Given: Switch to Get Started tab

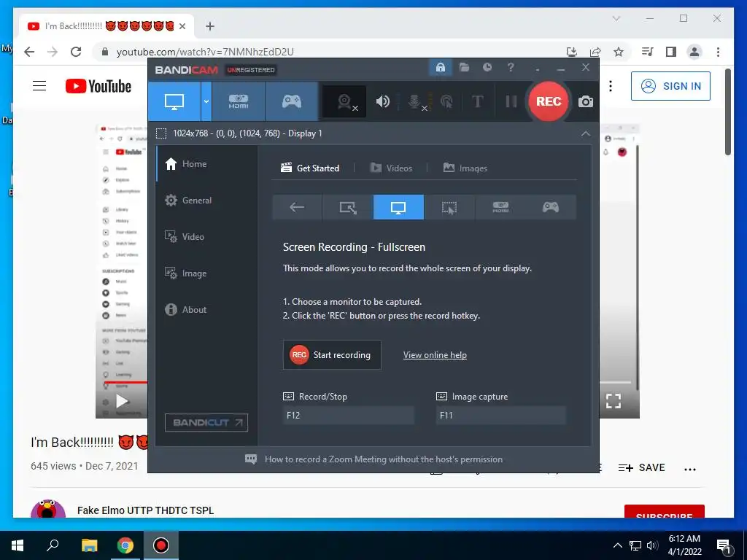Looking at the screenshot, I should (309, 168).
